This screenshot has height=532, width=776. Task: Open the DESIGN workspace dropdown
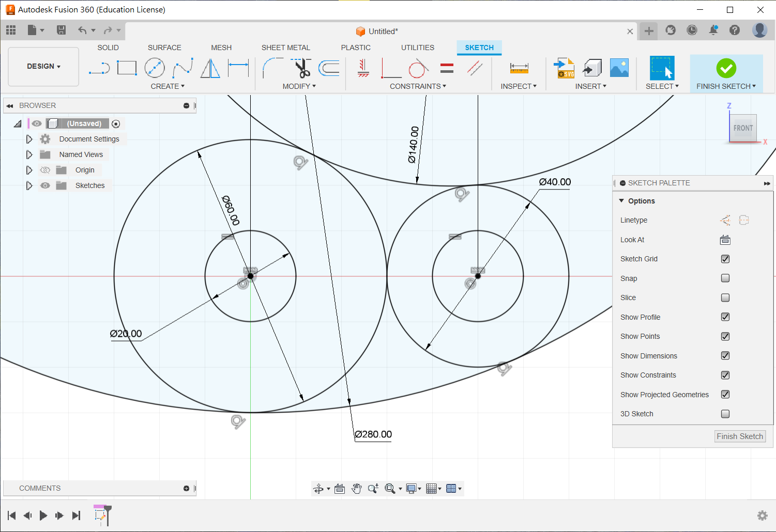point(43,67)
